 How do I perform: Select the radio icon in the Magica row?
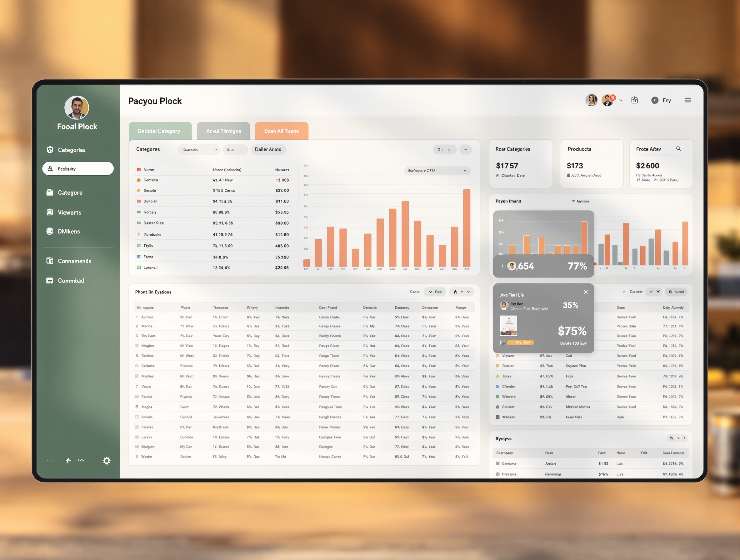point(137,407)
